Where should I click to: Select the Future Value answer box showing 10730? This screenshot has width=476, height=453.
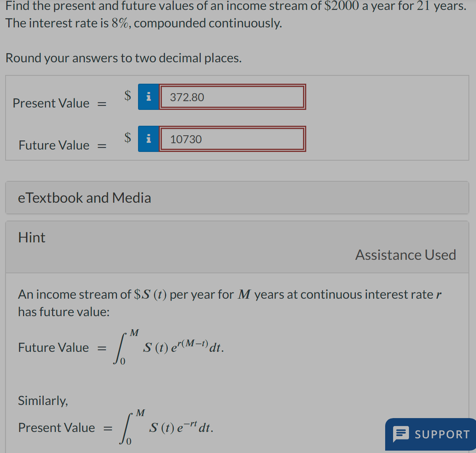232,139
